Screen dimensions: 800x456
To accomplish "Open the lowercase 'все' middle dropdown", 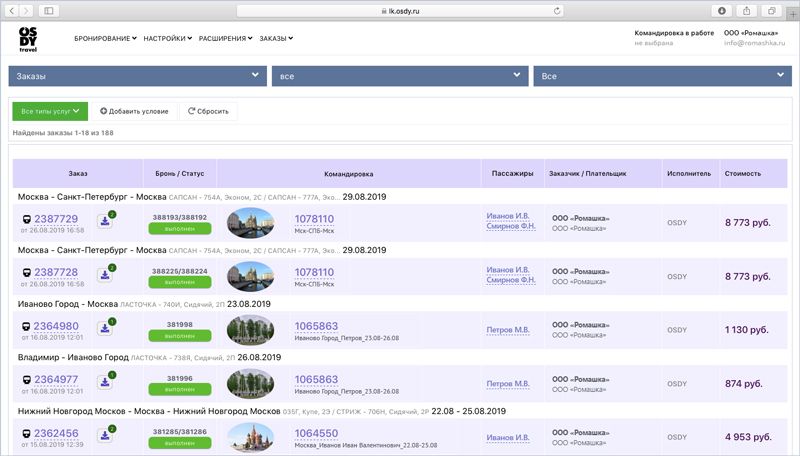I will [x=399, y=76].
